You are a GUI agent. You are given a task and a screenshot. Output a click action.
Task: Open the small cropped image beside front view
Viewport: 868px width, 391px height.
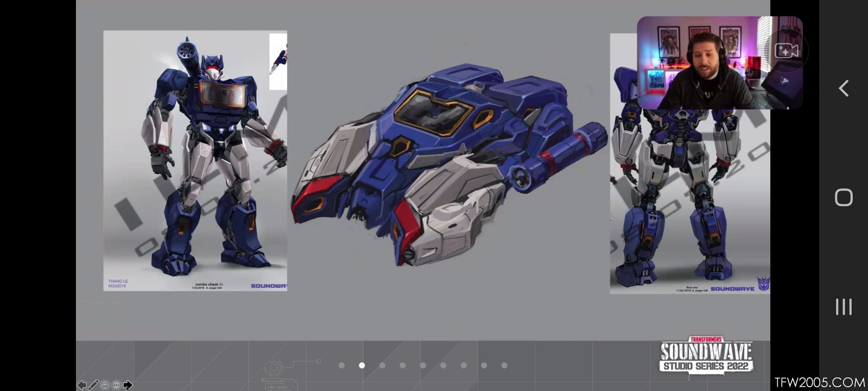pos(278,61)
